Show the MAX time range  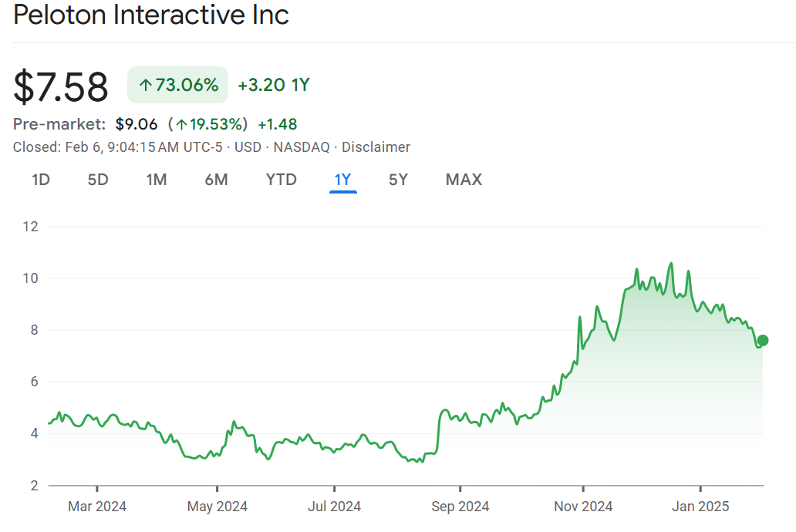[x=464, y=180]
